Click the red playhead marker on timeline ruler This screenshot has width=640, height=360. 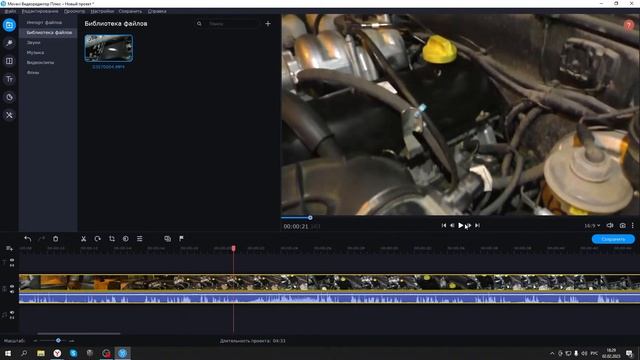tap(233, 248)
